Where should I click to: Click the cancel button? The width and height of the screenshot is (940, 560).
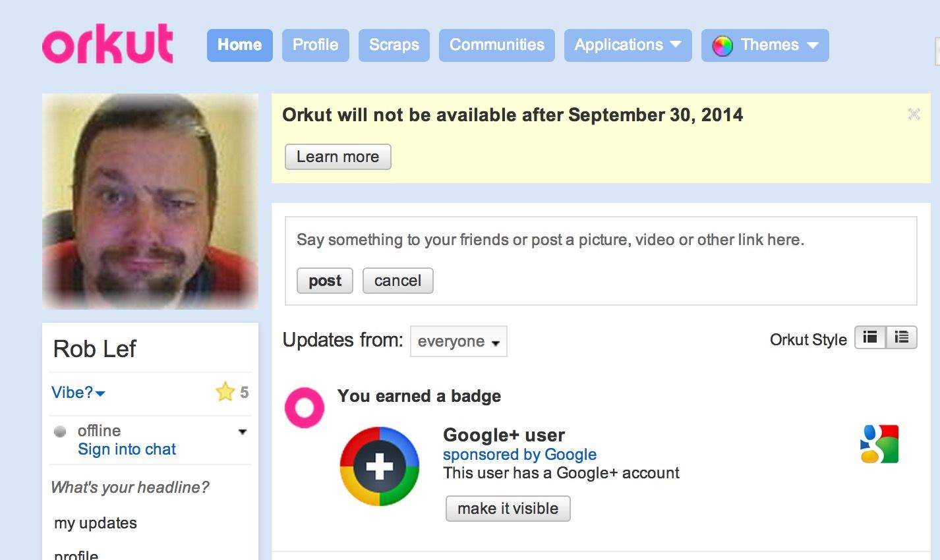398,281
